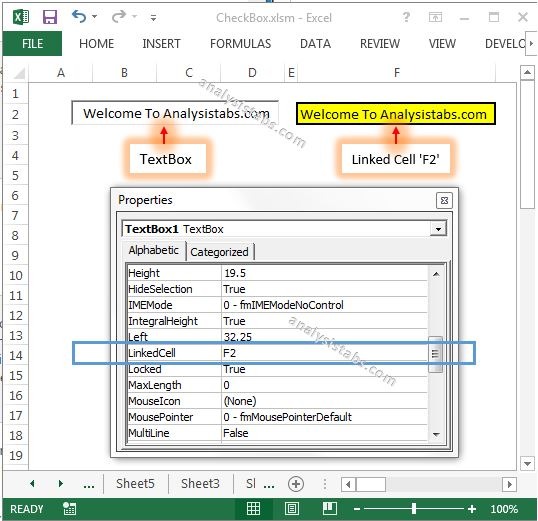Switch to the FORMULAS ribbon tab

point(241,44)
